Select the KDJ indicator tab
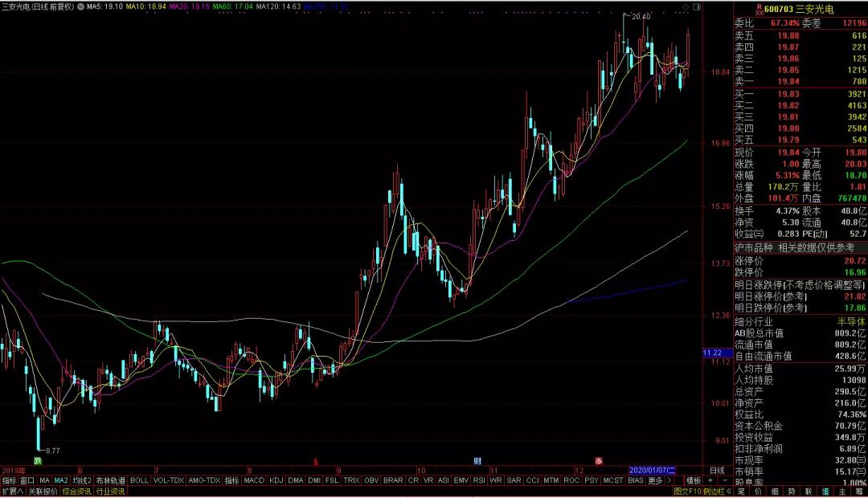This screenshot has height=498, width=868. click(276, 480)
